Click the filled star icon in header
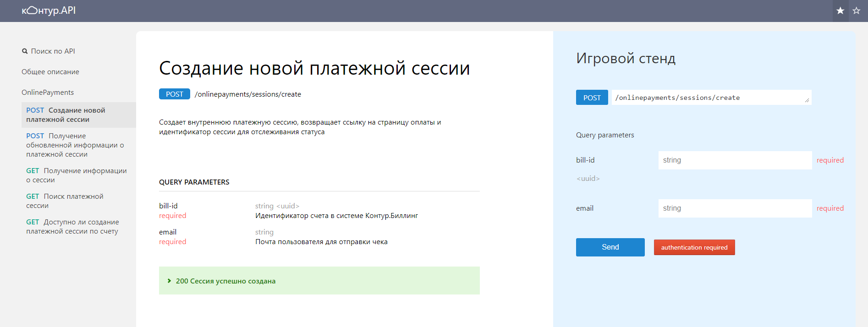 (840, 11)
